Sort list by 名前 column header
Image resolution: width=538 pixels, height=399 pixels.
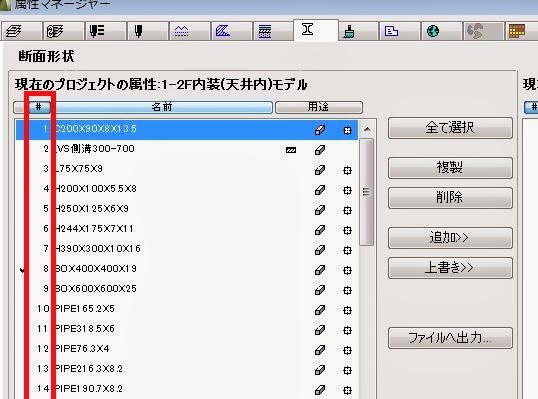[x=162, y=107]
